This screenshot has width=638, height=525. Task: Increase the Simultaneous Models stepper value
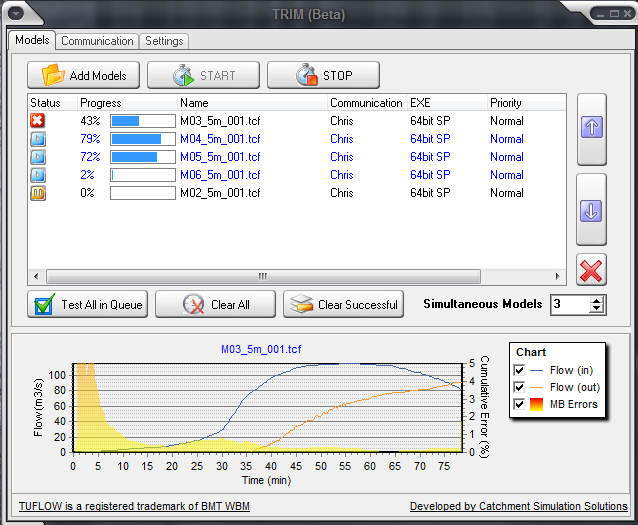pyautogui.click(x=597, y=300)
